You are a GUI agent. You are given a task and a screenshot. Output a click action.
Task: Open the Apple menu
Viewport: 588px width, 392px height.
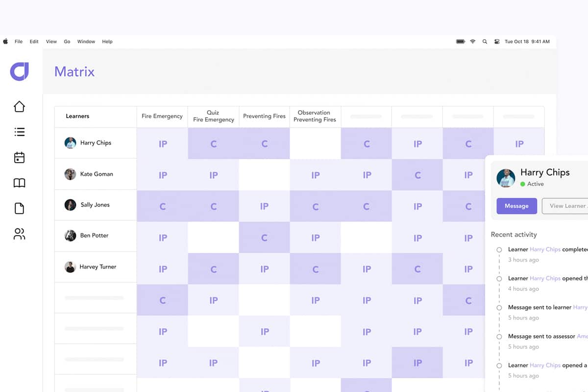point(5,42)
